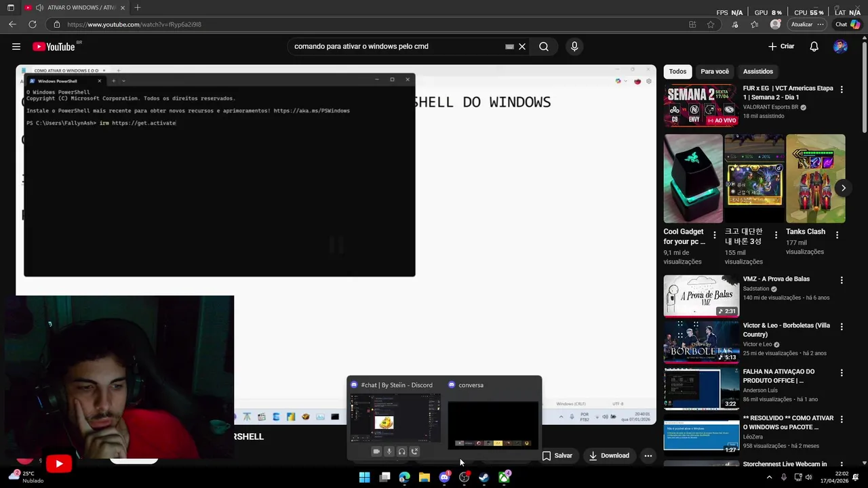Open RESOLVIDO COMO ATIVAR O WINDOWS video
This screenshot has height=488, width=868.
[x=701, y=435]
